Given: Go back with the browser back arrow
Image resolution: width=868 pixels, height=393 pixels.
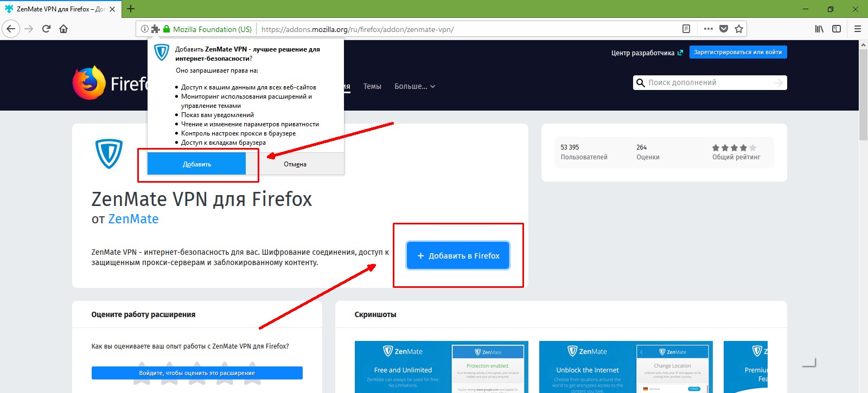Looking at the screenshot, I should click(x=11, y=29).
